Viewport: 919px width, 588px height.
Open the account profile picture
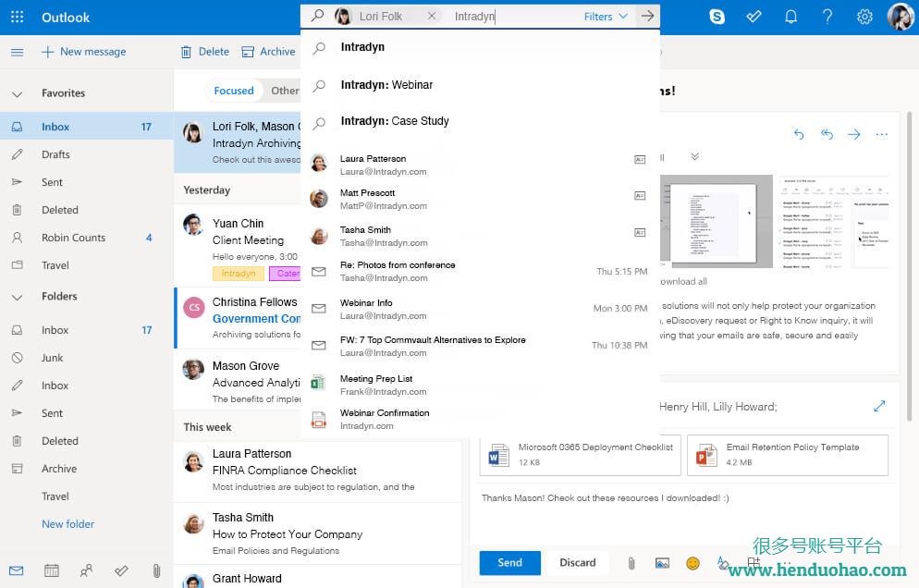click(x=901, y=16)
